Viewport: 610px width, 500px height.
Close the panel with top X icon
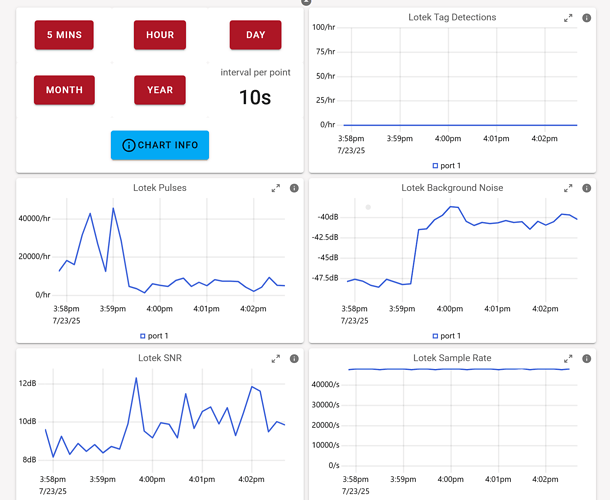point(306,2)
